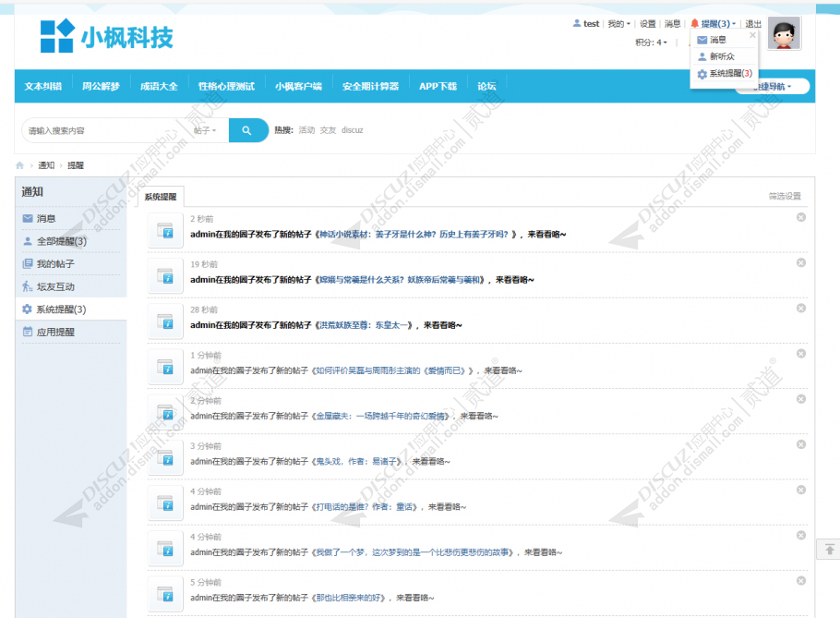Expand the 我的 dropdown in the top bar
The width and height of the screenshot is (840, 618).
(x=618, y=24)
